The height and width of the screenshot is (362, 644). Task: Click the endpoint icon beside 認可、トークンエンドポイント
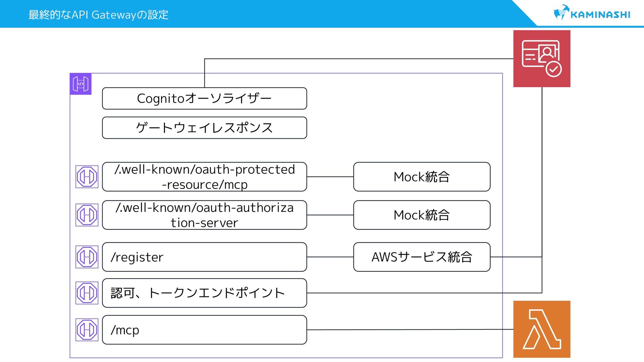[87, 293]
